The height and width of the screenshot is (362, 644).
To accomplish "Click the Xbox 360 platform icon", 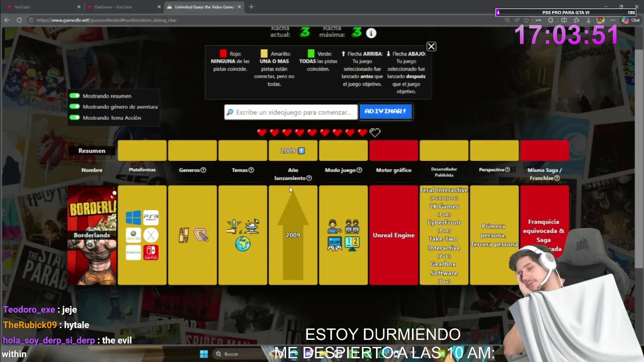I will [133, 235].
